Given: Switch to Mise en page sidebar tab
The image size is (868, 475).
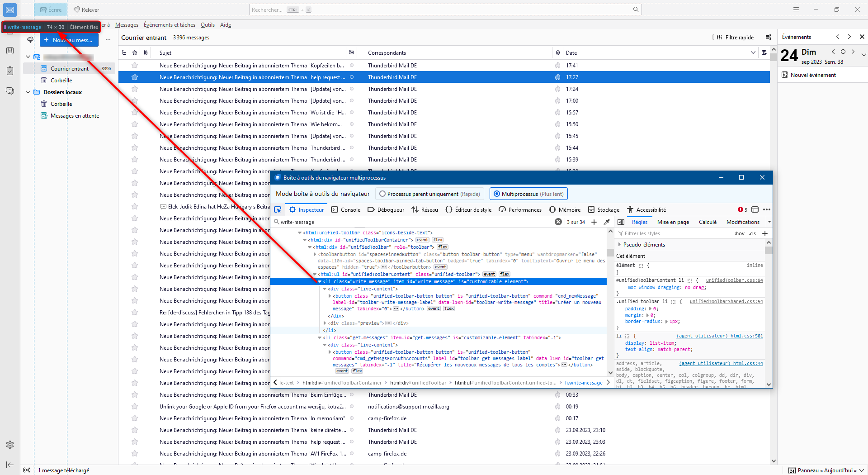Looking at the screenshot, I should point(673,222).
